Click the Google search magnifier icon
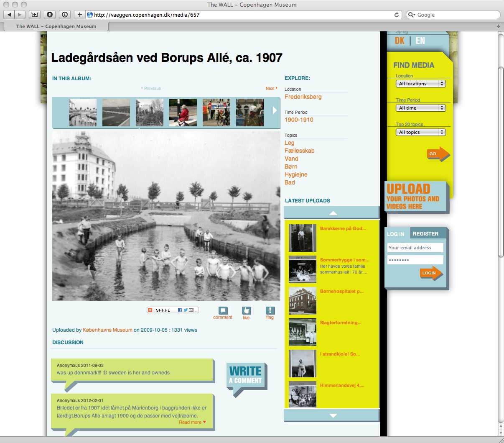This screenshot has width=504, height=443. click(x=412, y=15)
